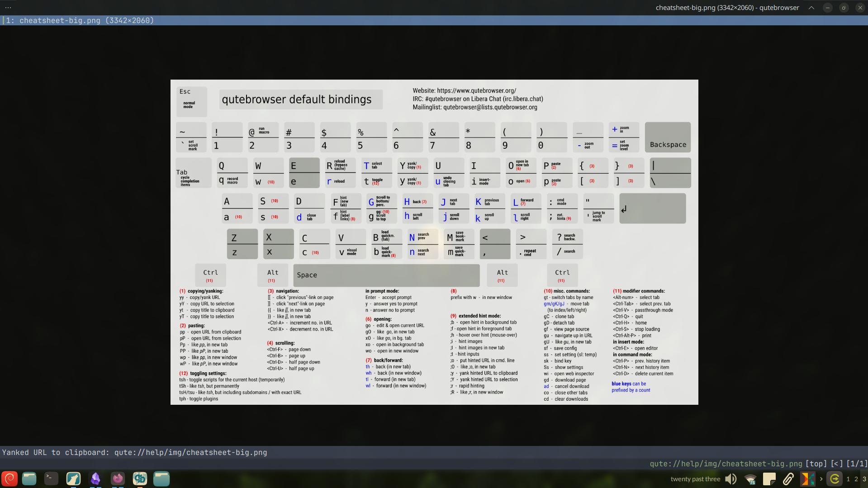Click the IRC '#qutebrowser on Libera Chat' line
Screen dimensions: 868x488
coord(478,99)
